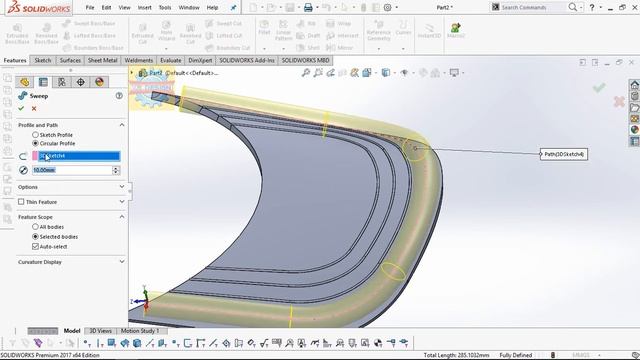
Task: Switch to the Sketch ribbon tab
Action: click(42, 60)
